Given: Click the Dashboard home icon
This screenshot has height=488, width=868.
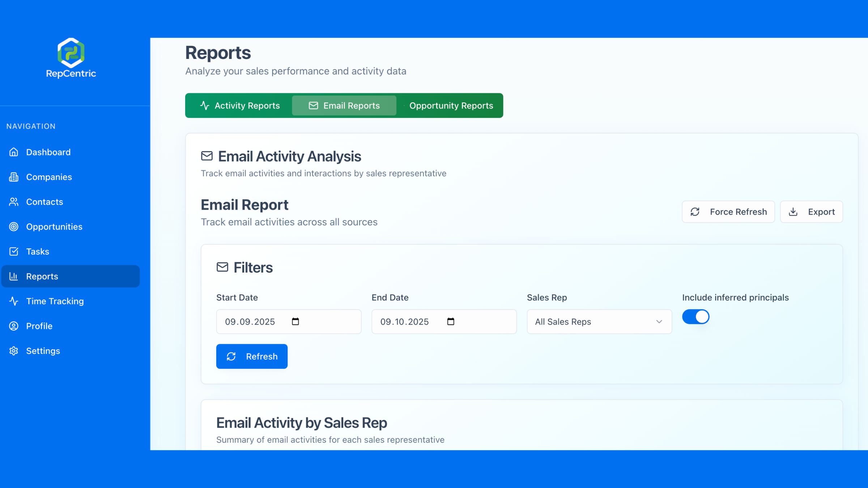Looking at the screenshot, I should pos(14,152).
